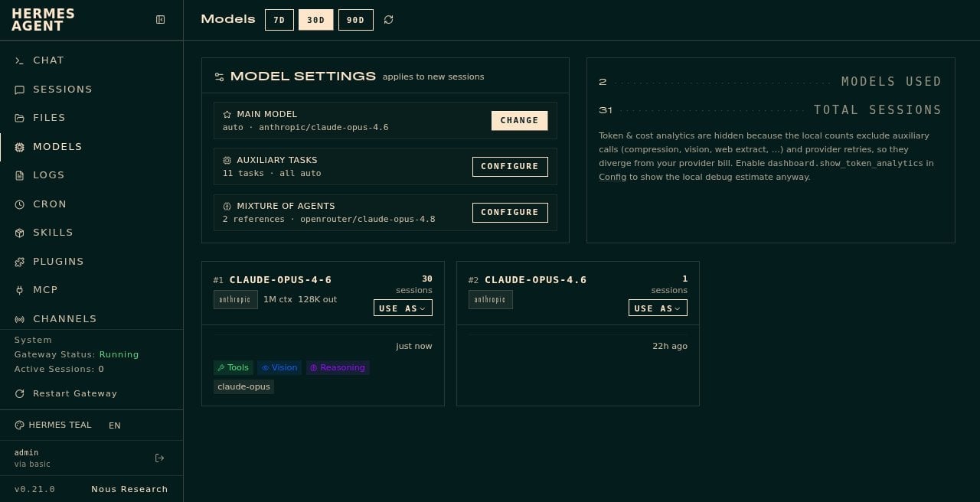Select the 7D time range
This screenshot has width=980, height=502.
279,20
